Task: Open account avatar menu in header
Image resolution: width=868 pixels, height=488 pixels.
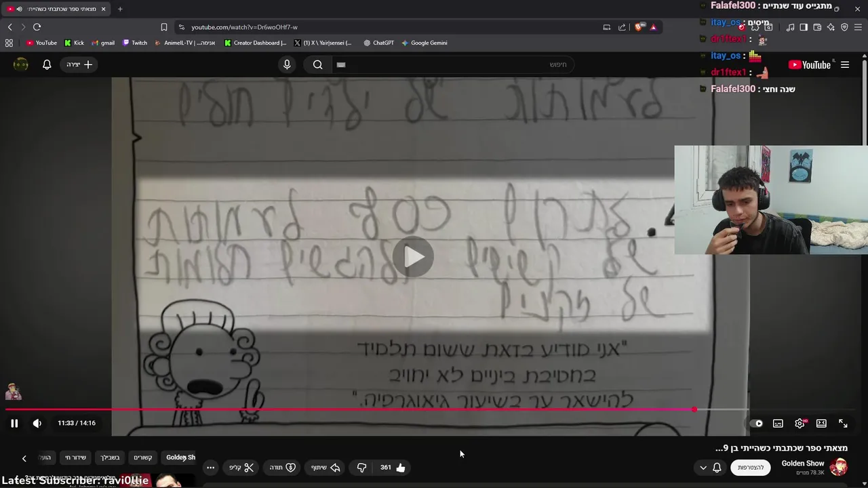Action: 21,64
